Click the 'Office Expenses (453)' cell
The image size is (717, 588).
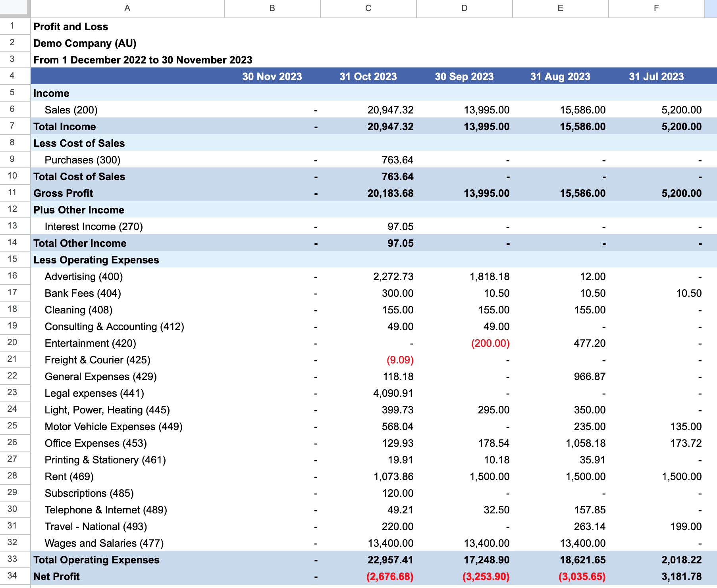click(127, 443)
